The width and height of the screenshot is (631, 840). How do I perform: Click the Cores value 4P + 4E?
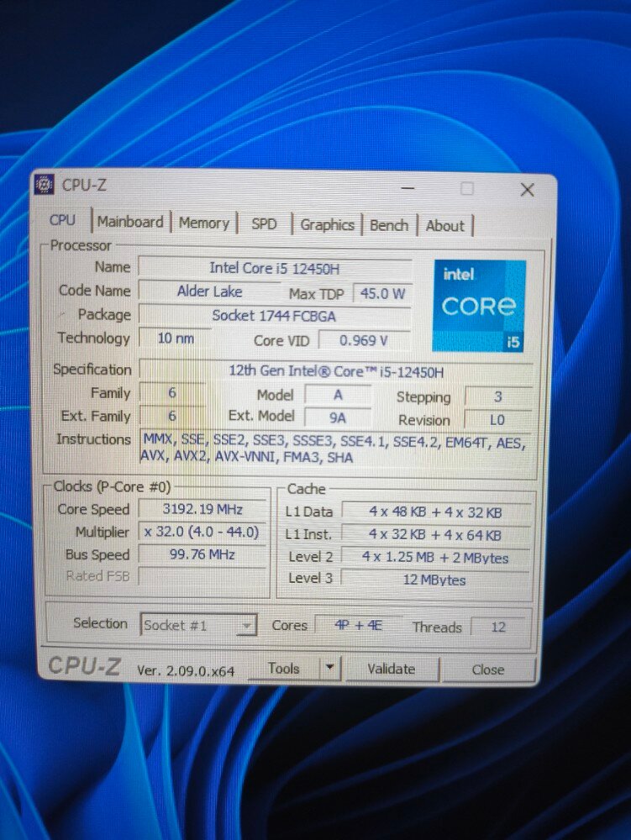(x=359, y=625)
